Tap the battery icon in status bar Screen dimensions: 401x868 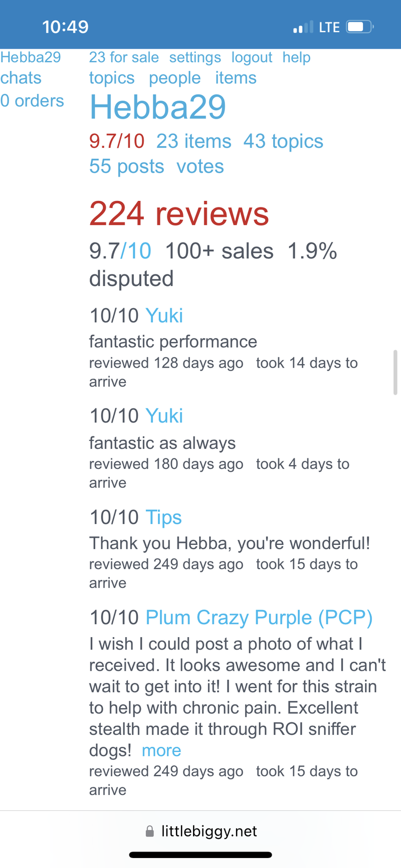click(x=360, y=27)
